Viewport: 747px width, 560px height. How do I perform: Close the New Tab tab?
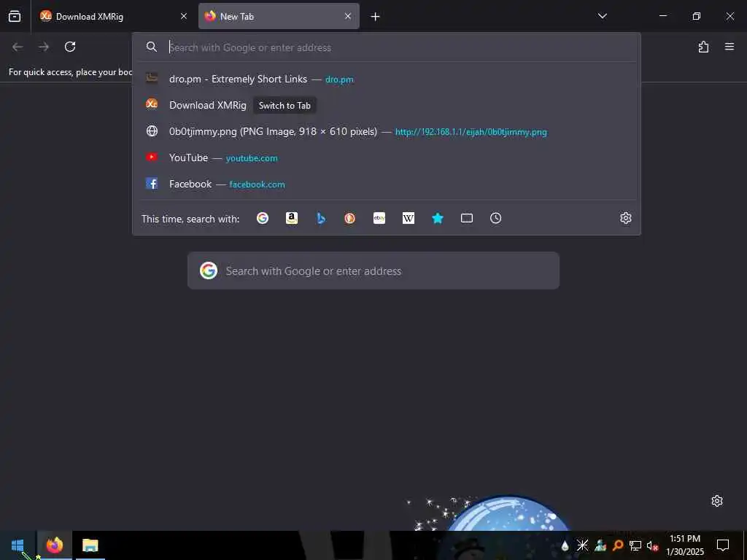coord(348,17)
